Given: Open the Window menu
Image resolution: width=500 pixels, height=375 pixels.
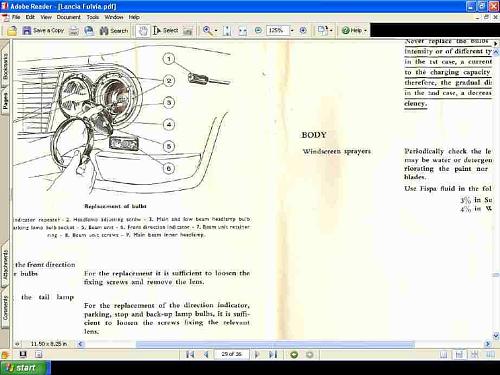Looking at the screenshot, I should click(x=114, y=17).
